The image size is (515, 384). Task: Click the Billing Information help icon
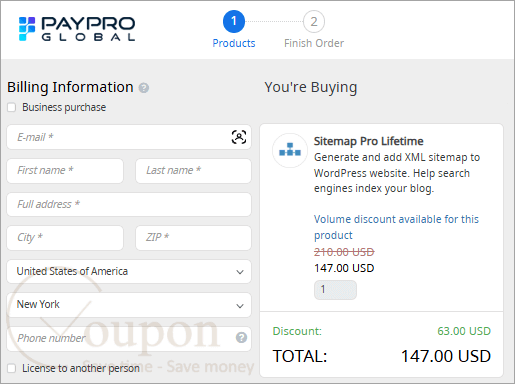click(x=144, y=88)
